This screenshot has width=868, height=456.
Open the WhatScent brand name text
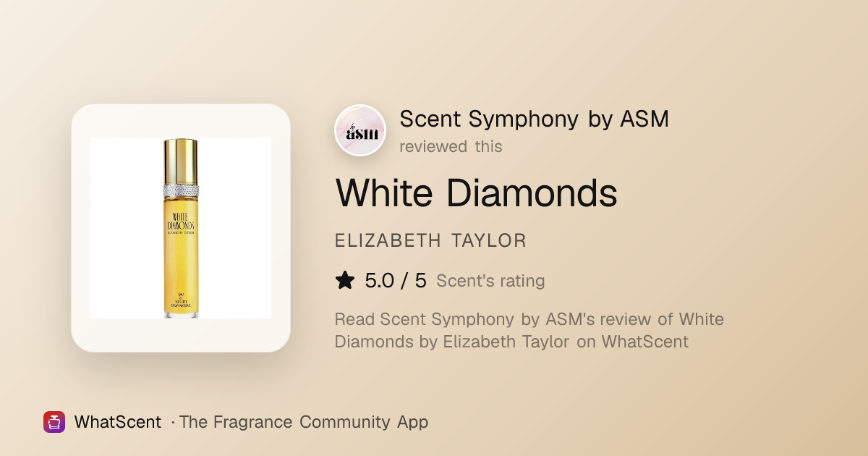click(117, 422)
